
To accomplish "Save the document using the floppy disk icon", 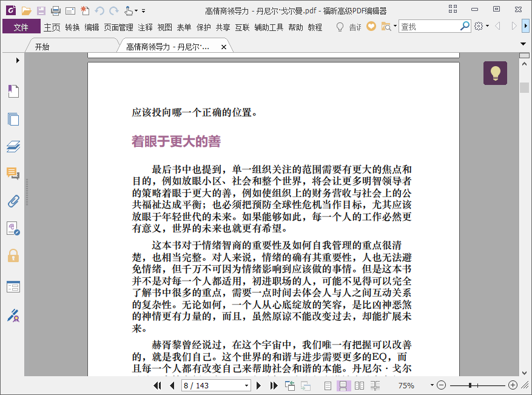I will 41,11.
